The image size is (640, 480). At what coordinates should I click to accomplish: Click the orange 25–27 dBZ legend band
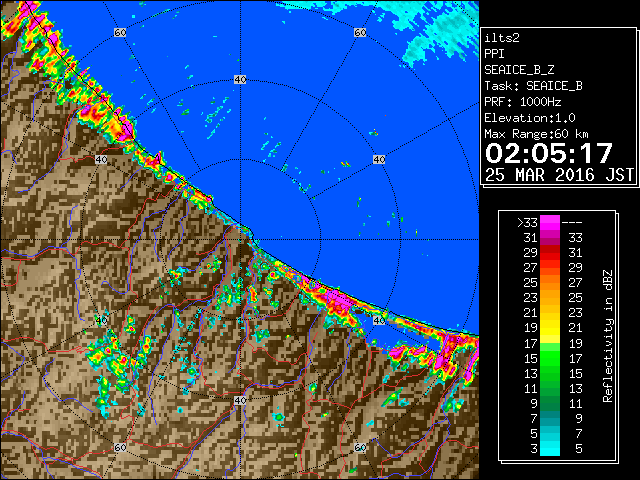pos(550,282)
